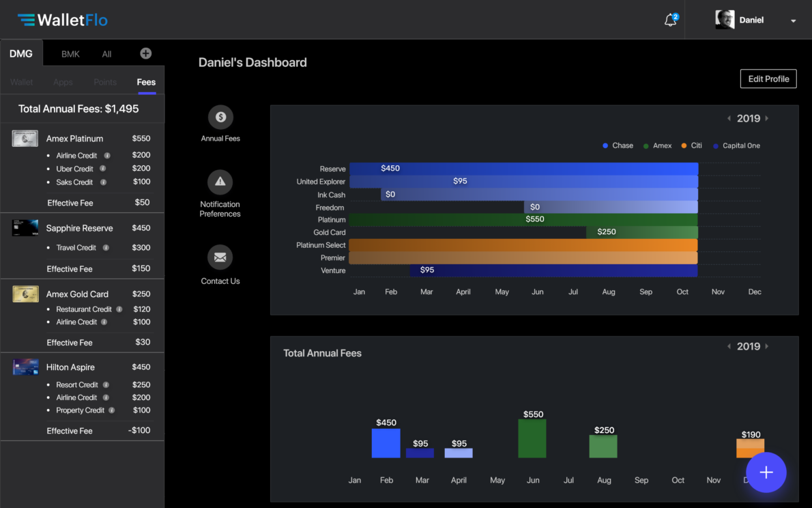Show info for Property Credit

click(x=112, y=410)
